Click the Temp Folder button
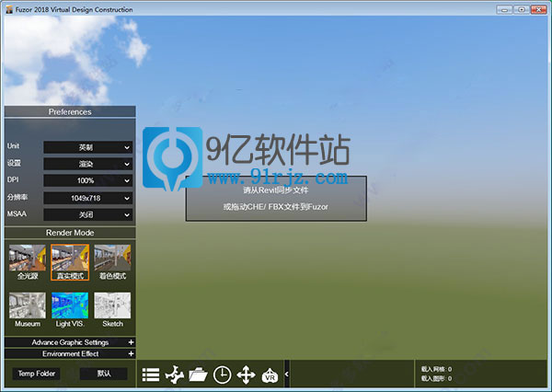Viewport: 552px width, 392px height. (x=36, y=374)
